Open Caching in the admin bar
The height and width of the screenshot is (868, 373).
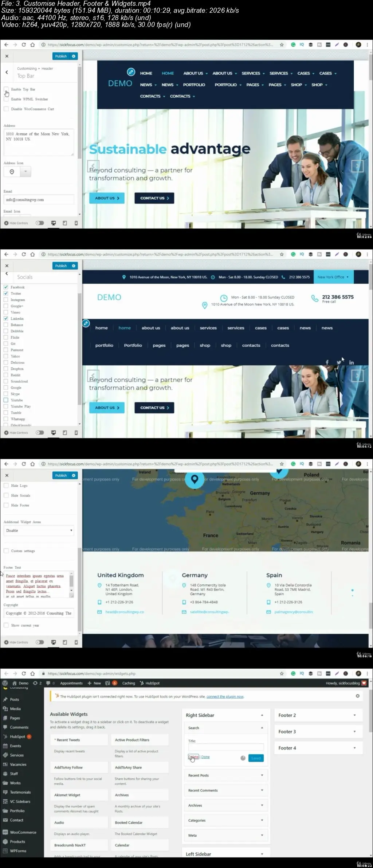129,683
